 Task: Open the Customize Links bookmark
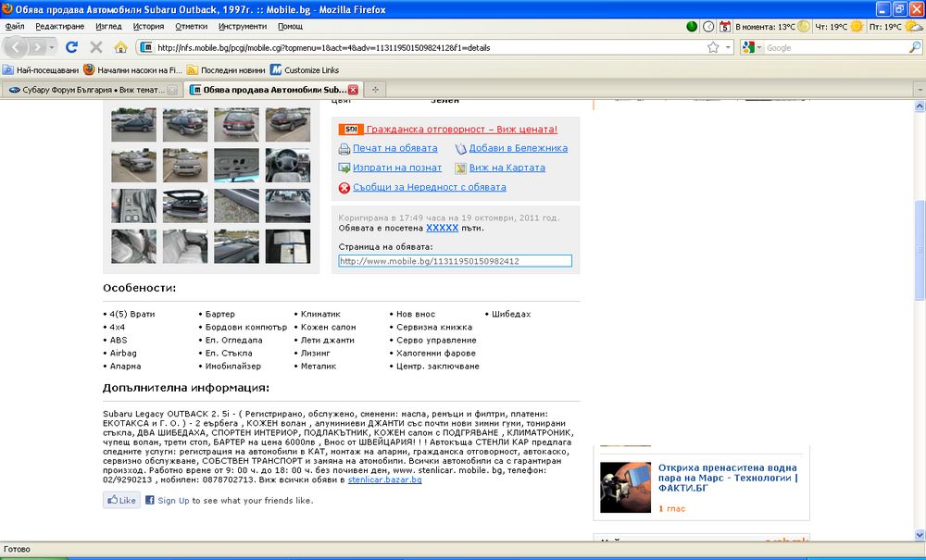(x=305, y=69)
